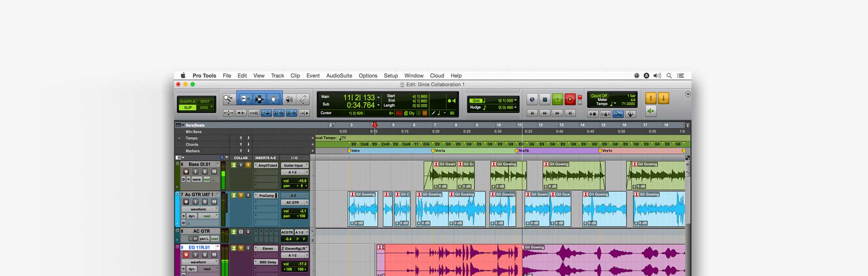The width and height of the screenshot is (868, 276).
Task: Expand the Tempo ruler disclosure triangle
Action: [x=179, y=138]
